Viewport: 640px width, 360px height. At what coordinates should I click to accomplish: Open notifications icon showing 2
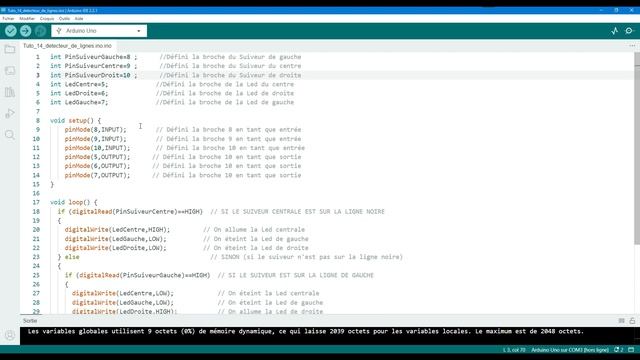point(619,350)
